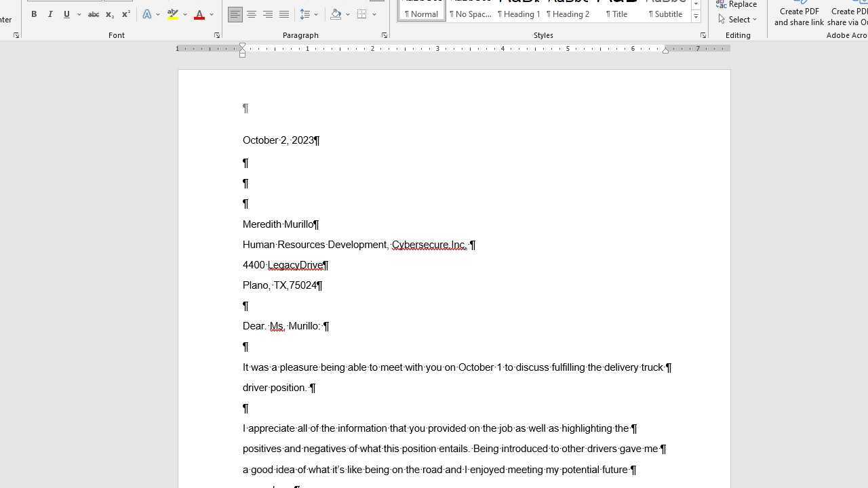Apply paragraph shading
868x488 pixels.
pyautogui.click(x=336, y=14)
